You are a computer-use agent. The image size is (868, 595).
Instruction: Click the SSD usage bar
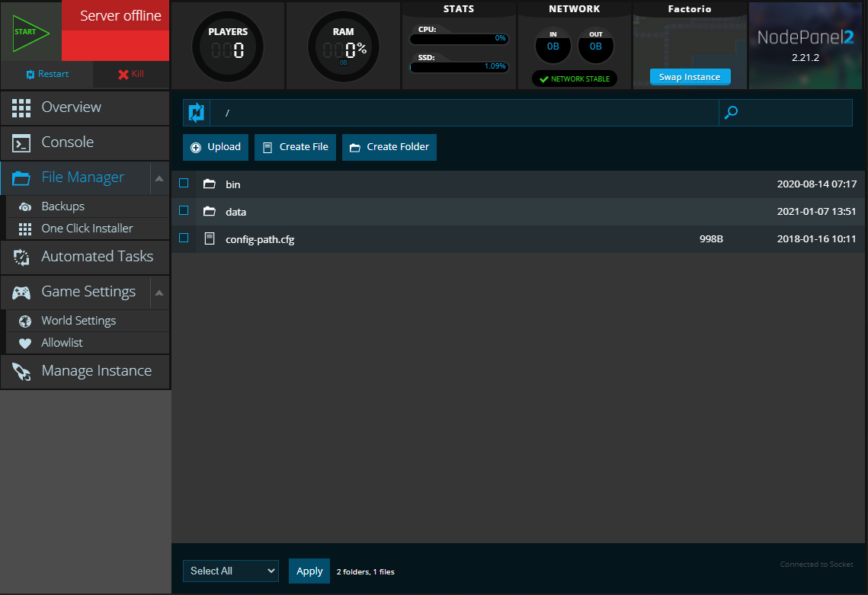458,67
